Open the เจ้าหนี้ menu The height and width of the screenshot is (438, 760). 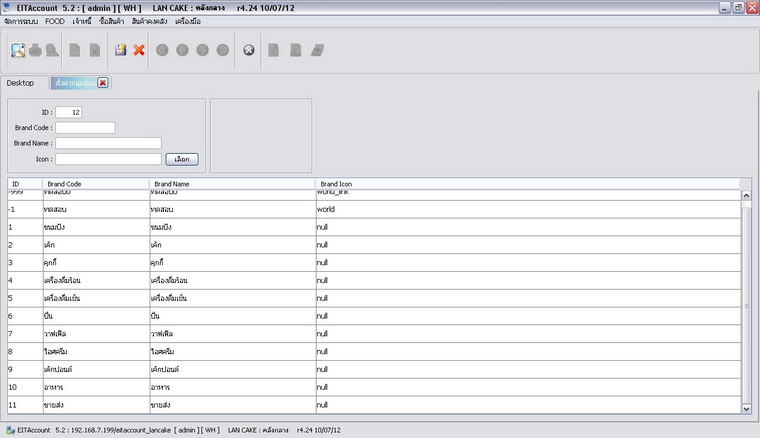tap(82, 21)
